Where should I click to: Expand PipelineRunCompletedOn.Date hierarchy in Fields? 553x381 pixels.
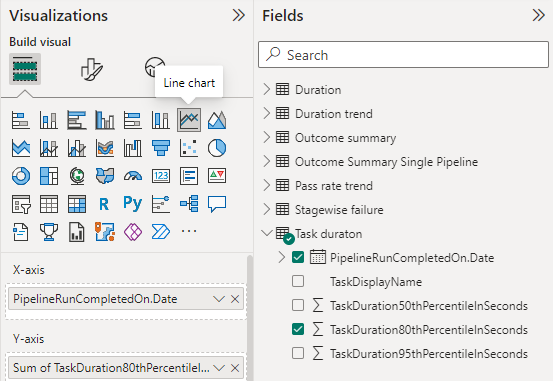pos(281,257)
